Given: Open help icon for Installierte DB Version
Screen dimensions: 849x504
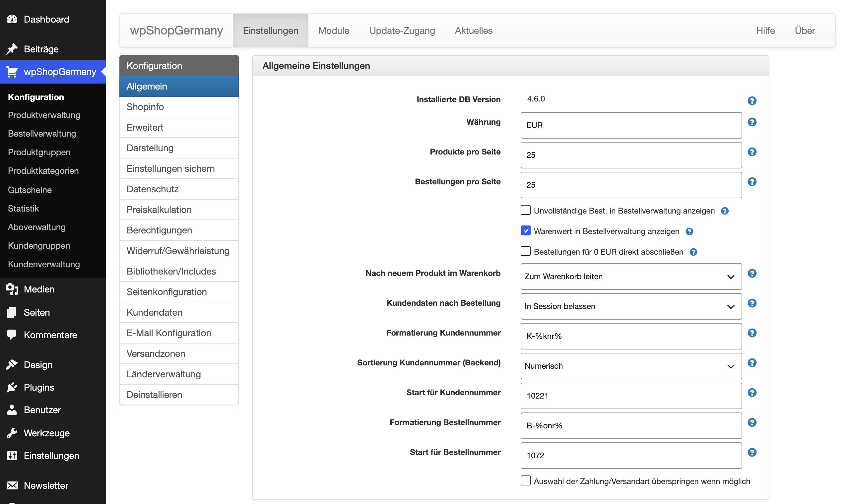Looking at the screenshot, I should [752, 101].
